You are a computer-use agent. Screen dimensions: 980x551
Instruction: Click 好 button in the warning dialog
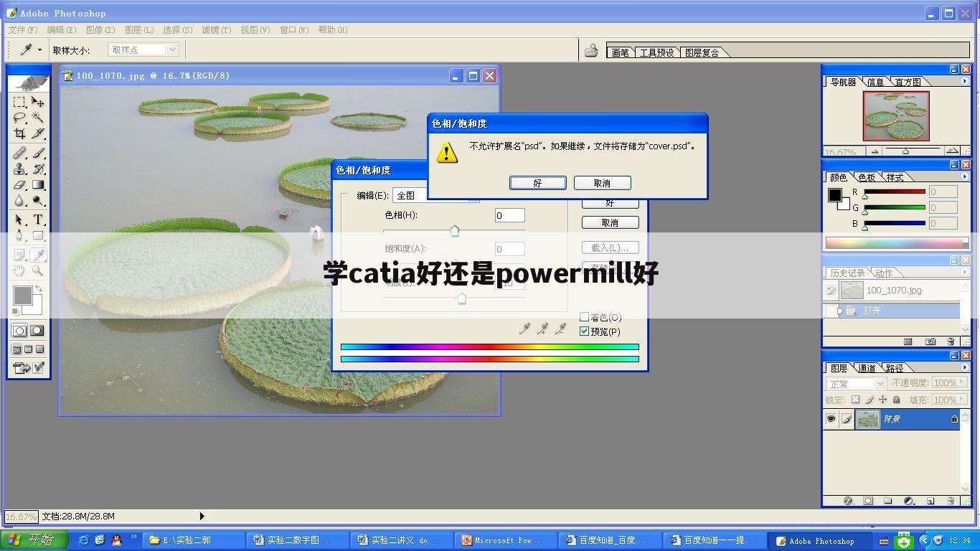click(538, 183)
